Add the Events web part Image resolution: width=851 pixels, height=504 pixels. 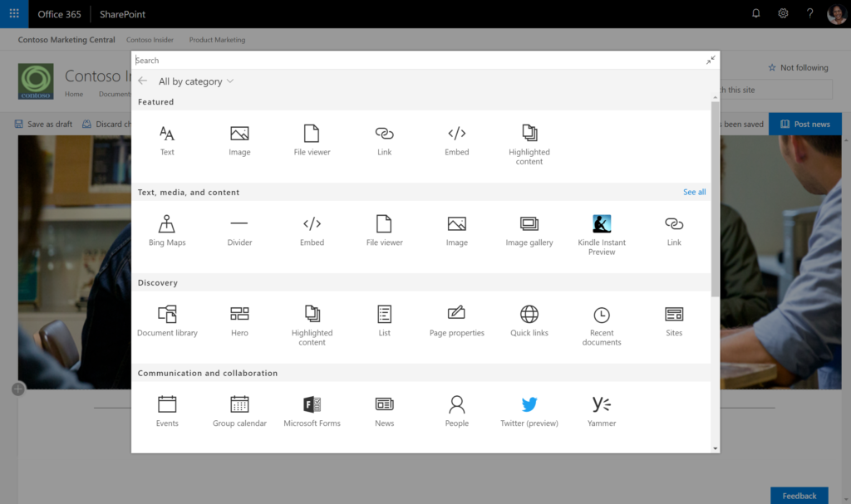point(167,412)
